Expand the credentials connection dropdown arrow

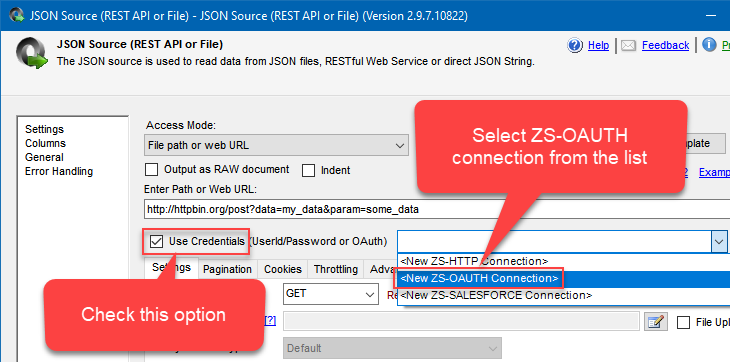coord(719,241)
